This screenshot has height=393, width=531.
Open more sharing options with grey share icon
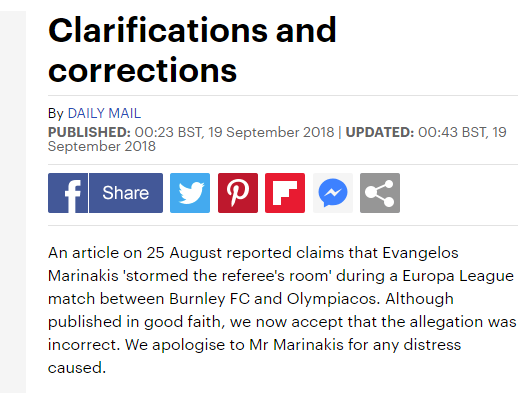click(x=380, y=193)
